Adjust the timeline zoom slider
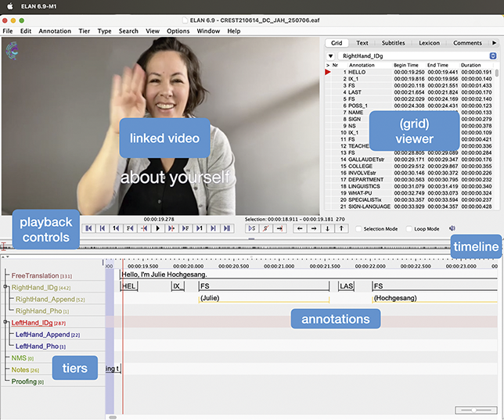 pos(475,410)
